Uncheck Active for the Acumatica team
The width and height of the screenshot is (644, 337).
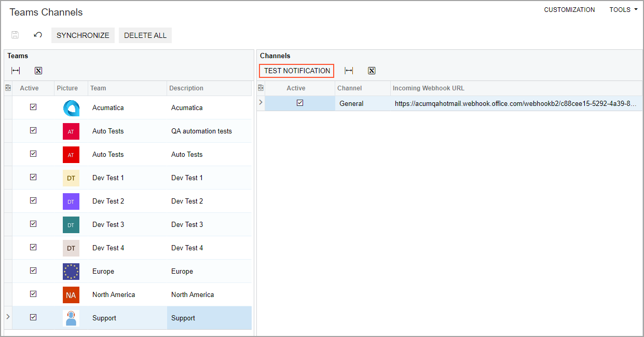pyautogui.click(x=33, y=107)
